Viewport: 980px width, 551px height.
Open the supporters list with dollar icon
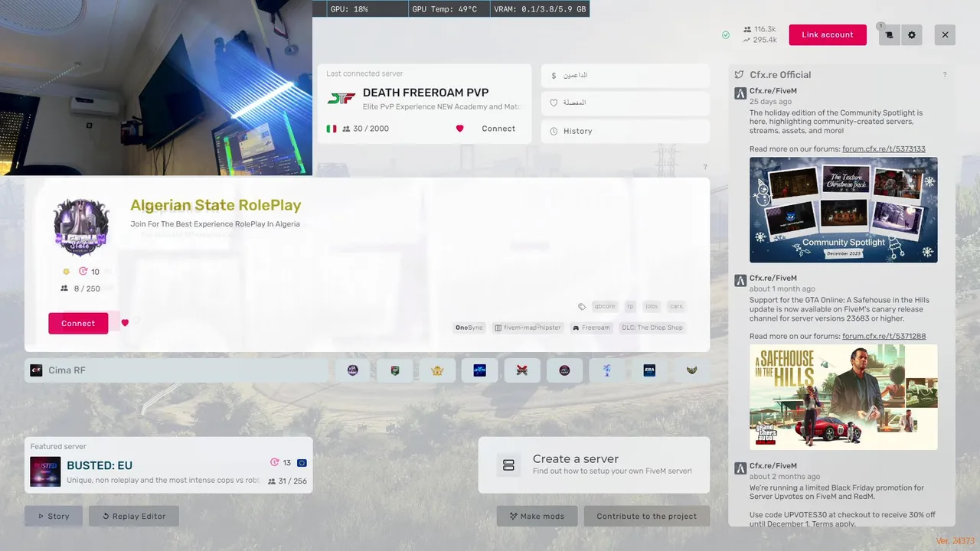[626, 76]
